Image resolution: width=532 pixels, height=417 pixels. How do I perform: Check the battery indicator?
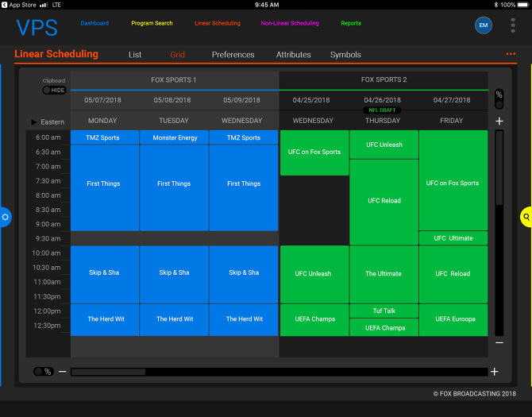pyautogui.click(x=523, y=5)
